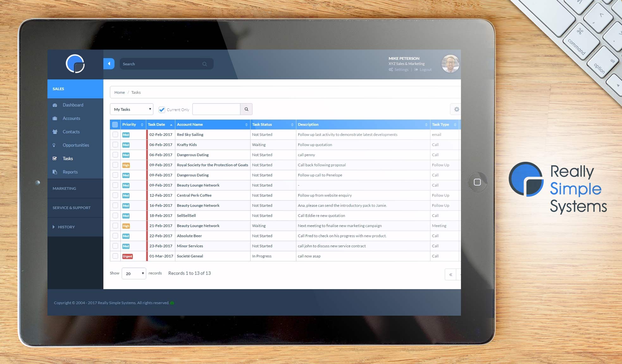This screenshot has height=364, width=622.
Task: Open the SERVICE & SUPPORT menu
Action: (72, 208)
